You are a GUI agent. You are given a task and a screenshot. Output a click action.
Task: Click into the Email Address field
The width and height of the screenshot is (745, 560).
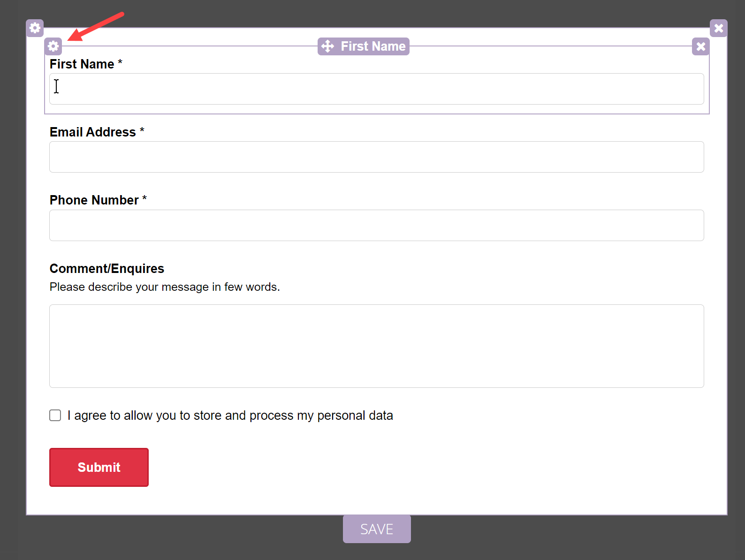[x=376, y=157]
